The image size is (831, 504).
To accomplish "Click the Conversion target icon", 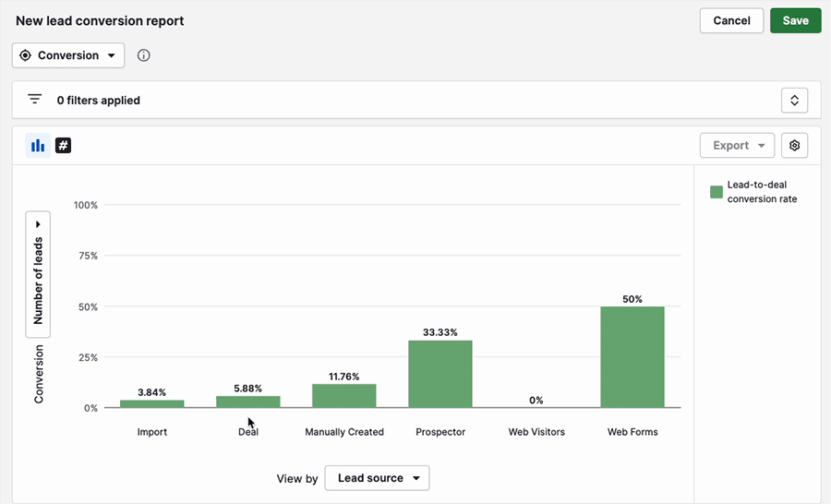I will (25, 55).
